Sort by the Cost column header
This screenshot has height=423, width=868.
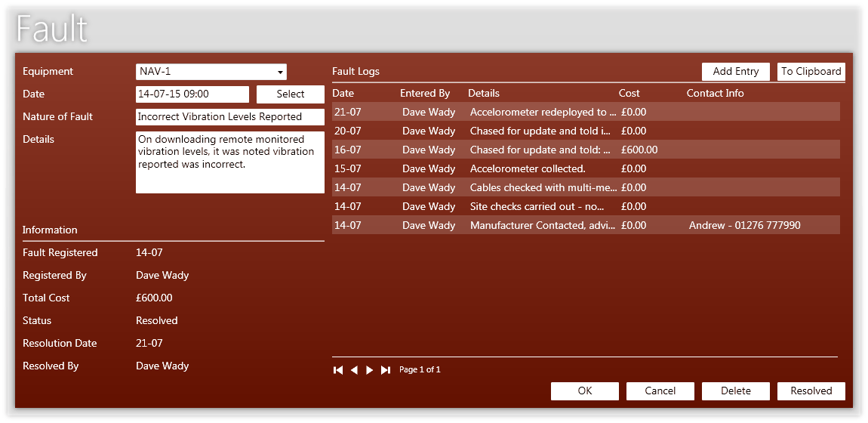pos(629,94)
